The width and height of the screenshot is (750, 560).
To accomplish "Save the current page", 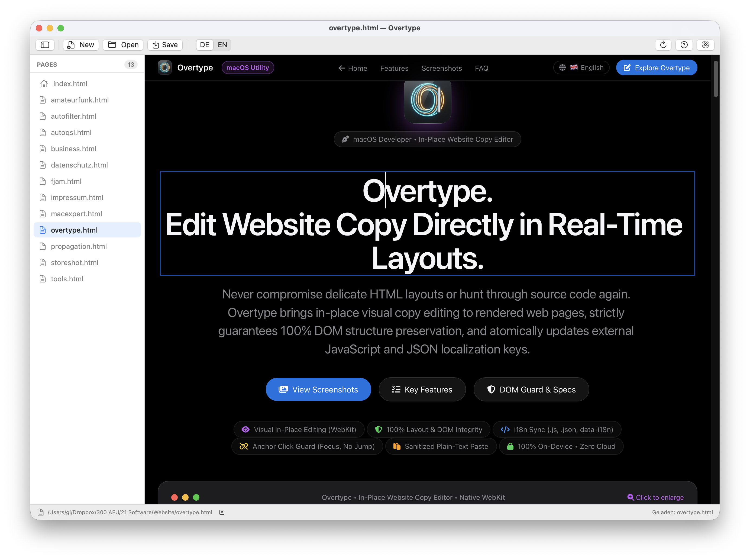I will pyautogui.click(x=165, y=45).
